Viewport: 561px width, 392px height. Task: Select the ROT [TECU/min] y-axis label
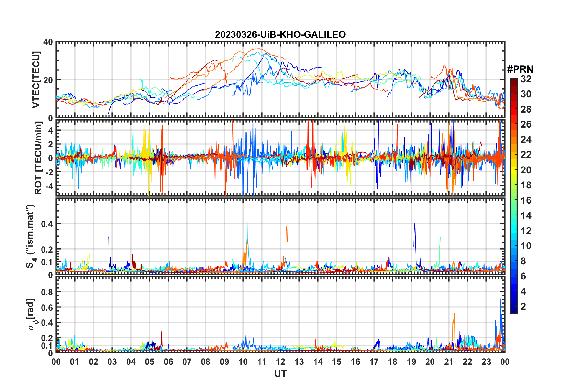tap(38, 158)
